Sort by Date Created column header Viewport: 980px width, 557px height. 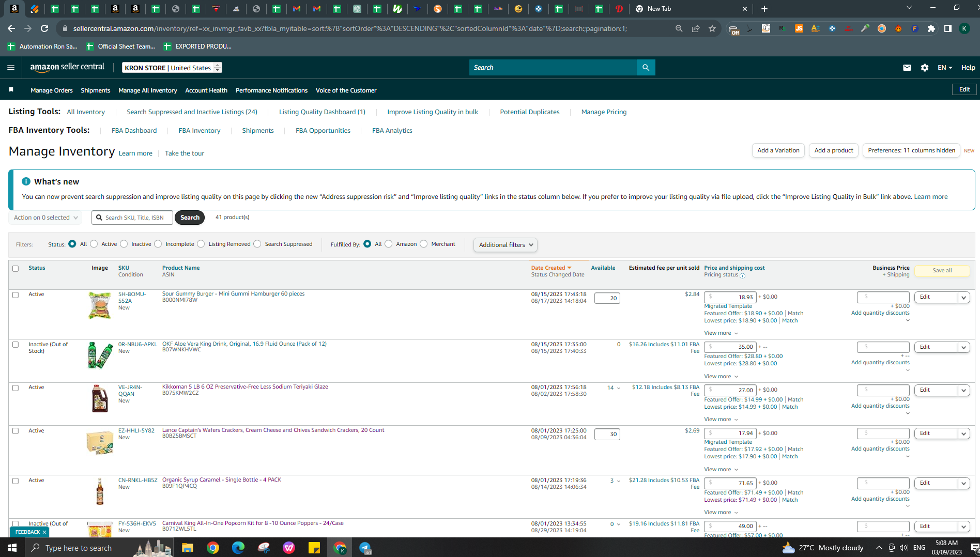point(551,268)
